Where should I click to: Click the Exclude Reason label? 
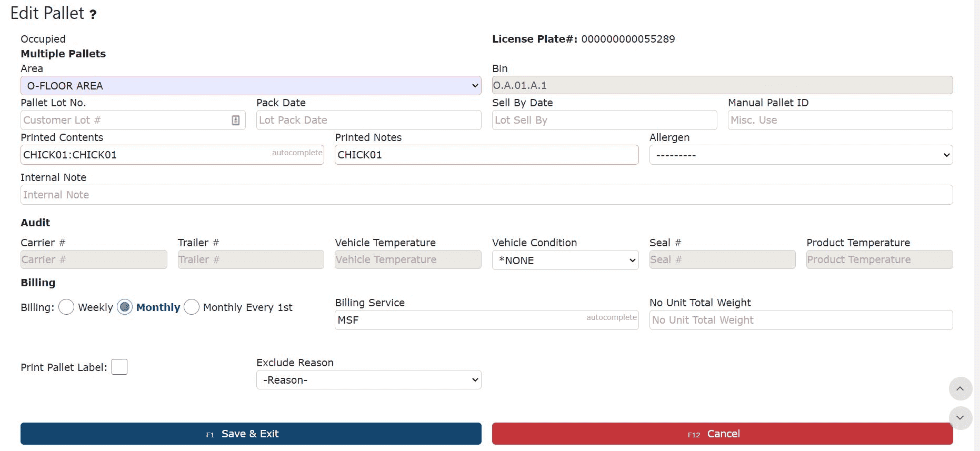[295, 363]
